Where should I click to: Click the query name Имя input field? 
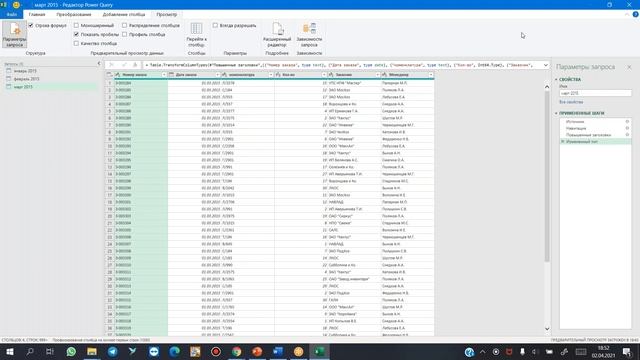(595, 93)
